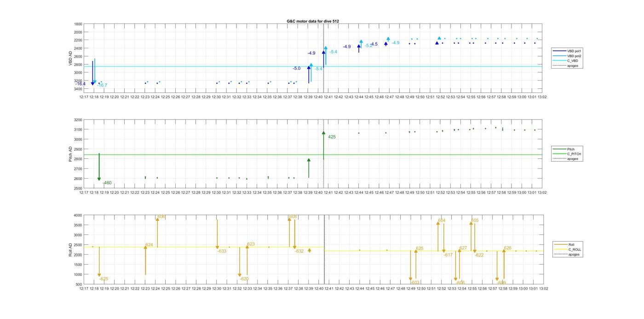Click the '-625' roll data label
This screenshot has width=644, height=319.
(x=103, y=279)
